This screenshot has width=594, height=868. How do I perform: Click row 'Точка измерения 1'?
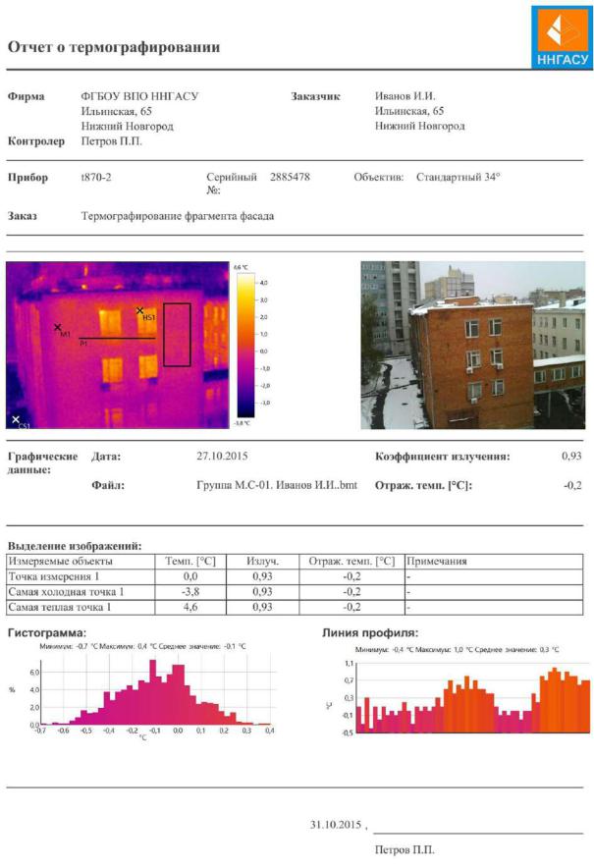pyautogui.click(x=295, y=576)
